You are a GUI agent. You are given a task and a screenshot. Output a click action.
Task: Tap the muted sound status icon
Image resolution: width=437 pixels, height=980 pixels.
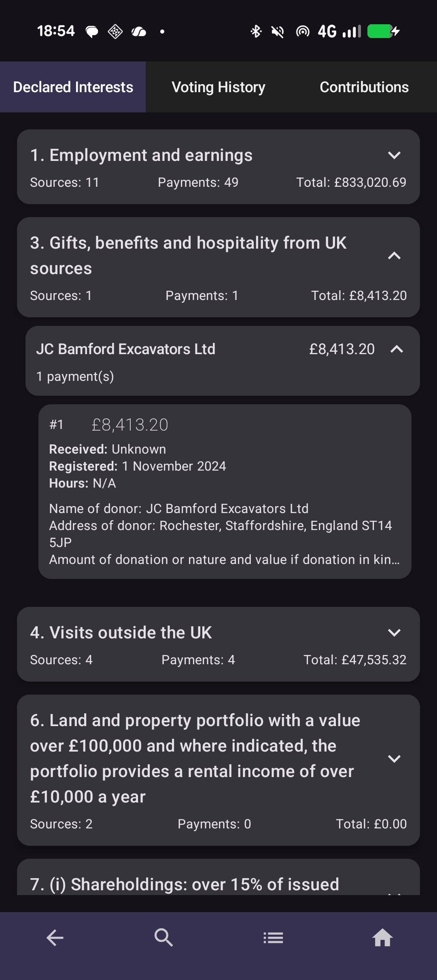(x=278, y=31)
